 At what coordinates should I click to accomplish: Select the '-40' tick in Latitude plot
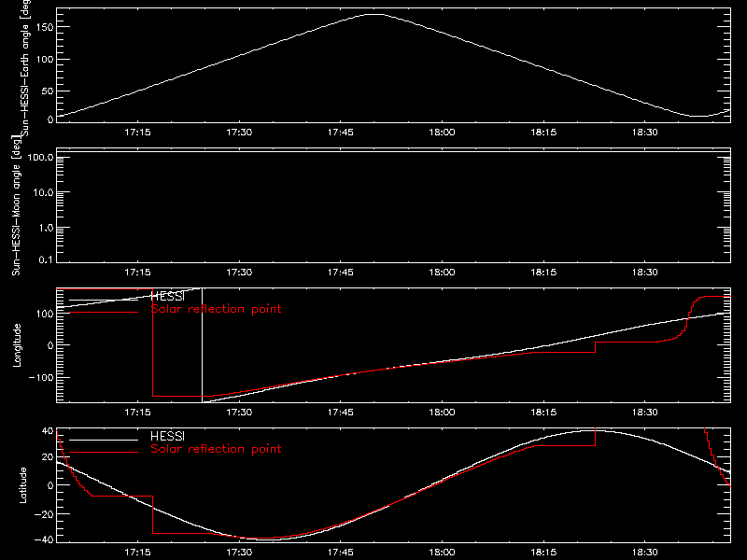tap(44, 540)
